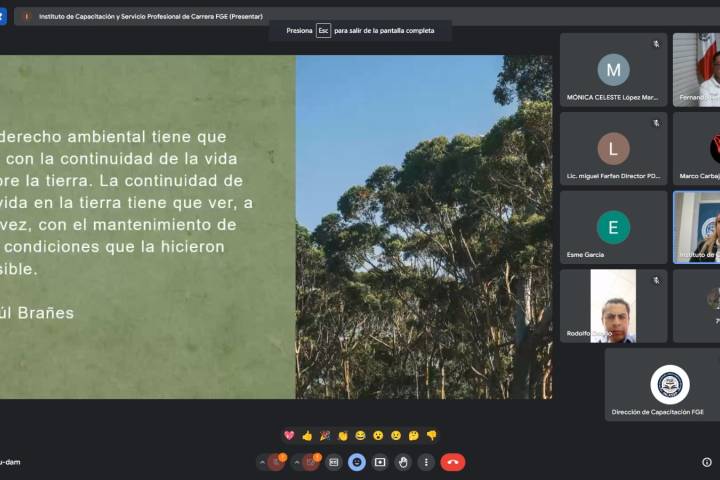Toggle closed captions button
Viewport: 720px width, 480px height.
tap(334, 462)
